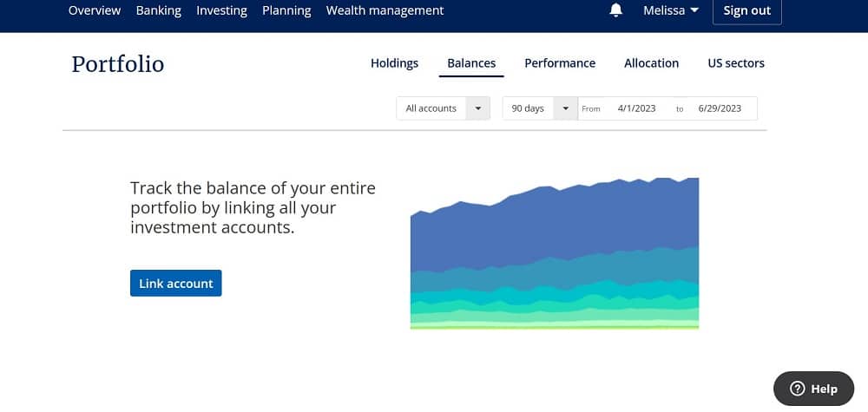Click the Portfolio page heading

pyautogui.click(x=118, y=64)
